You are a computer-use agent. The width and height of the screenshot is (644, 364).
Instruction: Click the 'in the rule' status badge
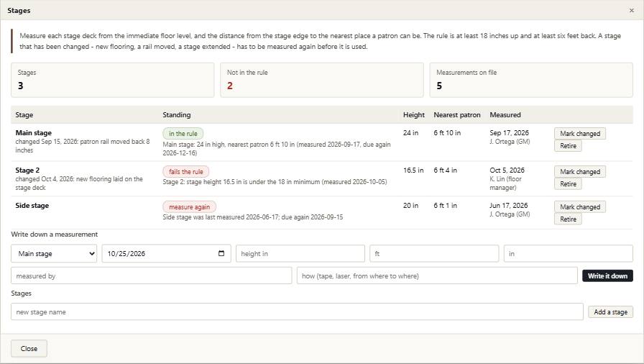click(183, 134)
